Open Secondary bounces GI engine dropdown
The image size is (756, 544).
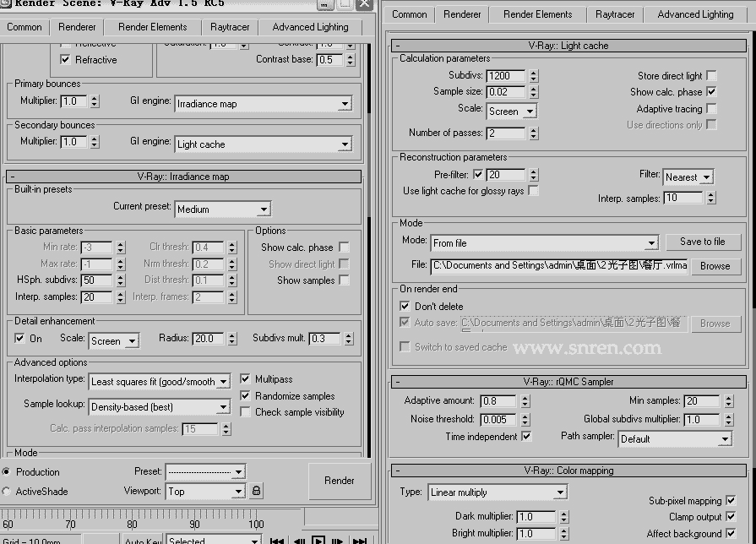click(x=264, y=144)
